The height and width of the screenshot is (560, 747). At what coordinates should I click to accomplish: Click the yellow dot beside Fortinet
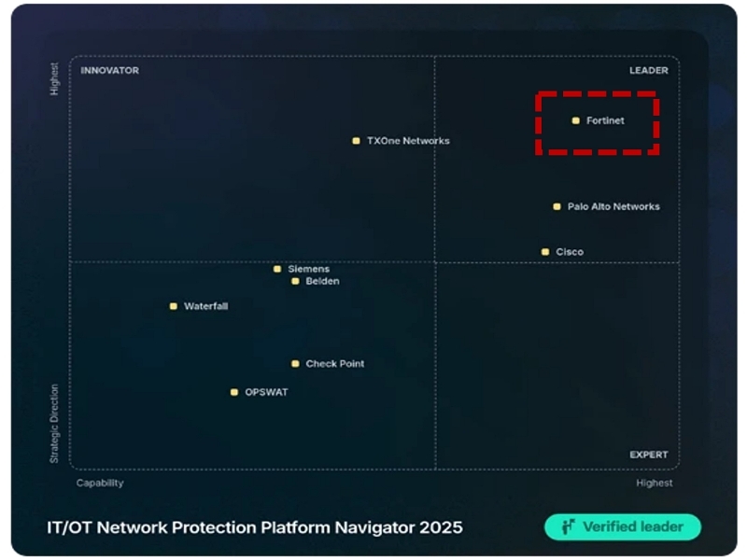575,120
